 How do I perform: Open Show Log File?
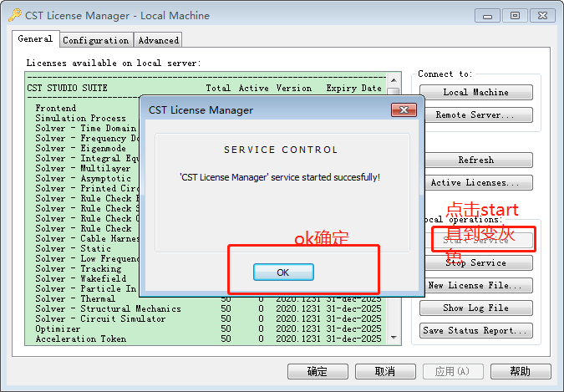[476, 308]
